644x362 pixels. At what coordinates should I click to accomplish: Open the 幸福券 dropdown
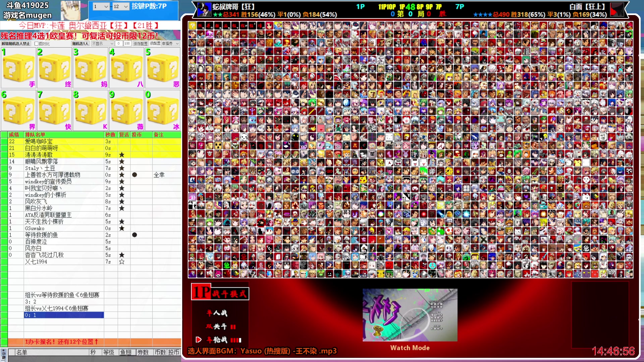[x=171, y=44]
